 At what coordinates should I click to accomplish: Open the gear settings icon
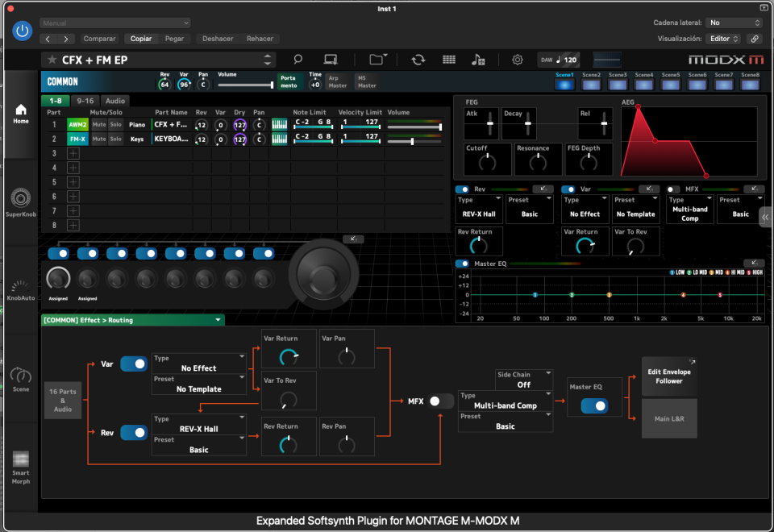pos(518,60)
